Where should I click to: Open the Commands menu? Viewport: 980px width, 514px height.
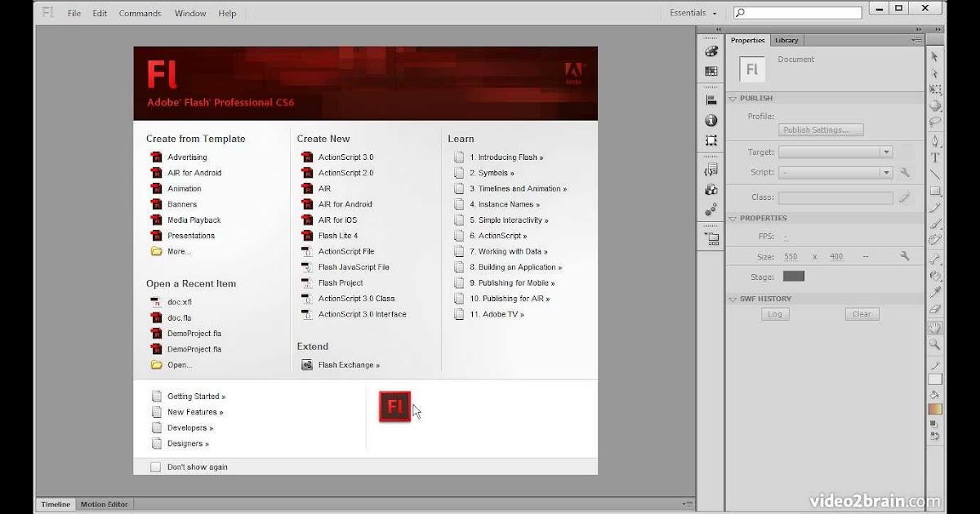tap(140, 13)
